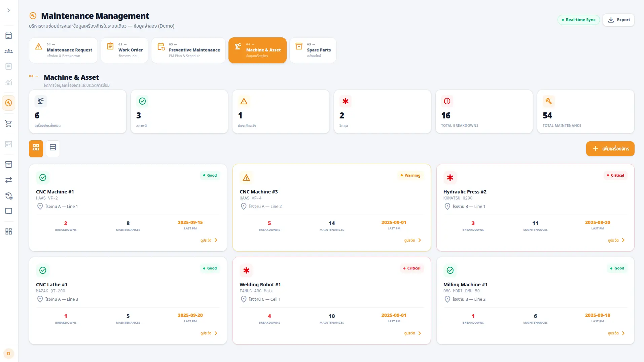This screenshot has width=644, height=362.
Task: View history of CNC Machine #1
Action: 209,240
